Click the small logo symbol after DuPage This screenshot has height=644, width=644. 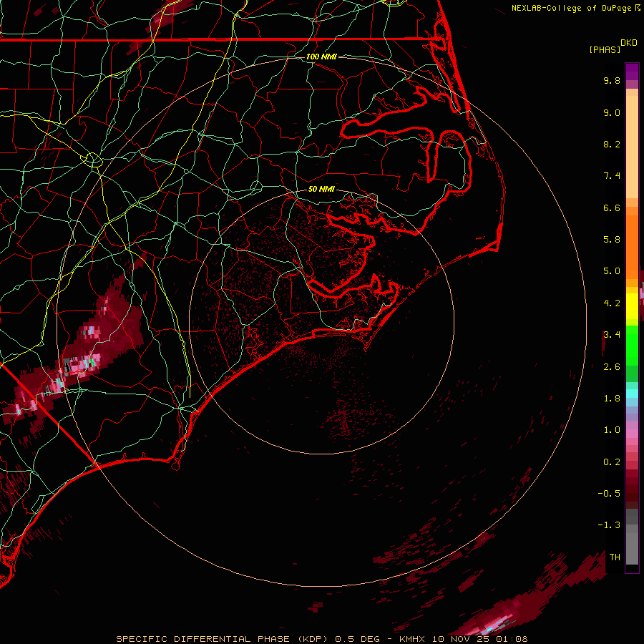coord(638,8)
